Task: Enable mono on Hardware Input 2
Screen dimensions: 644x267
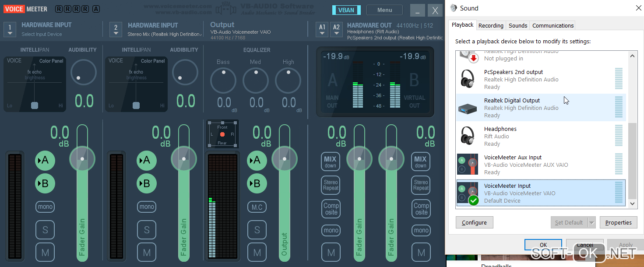Action: click(147, 207)
